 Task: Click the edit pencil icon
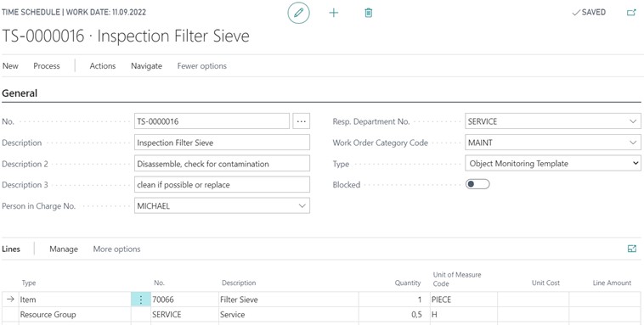298,13
